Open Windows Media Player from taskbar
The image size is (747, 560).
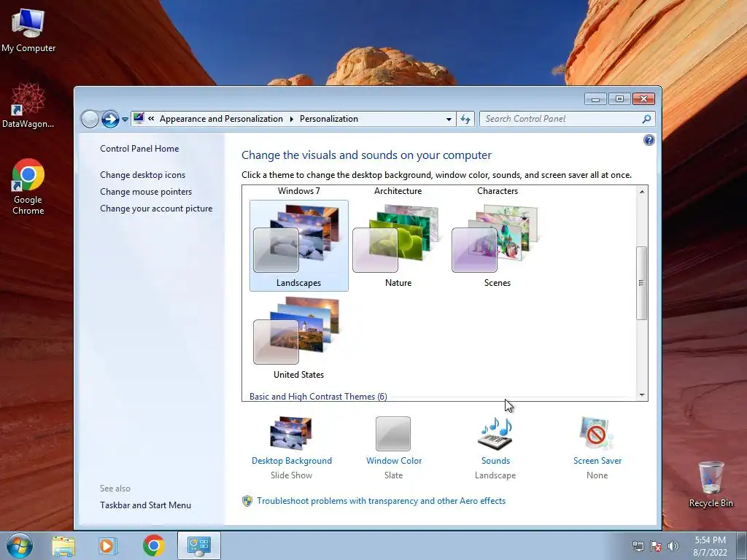[x=108, y=545]
